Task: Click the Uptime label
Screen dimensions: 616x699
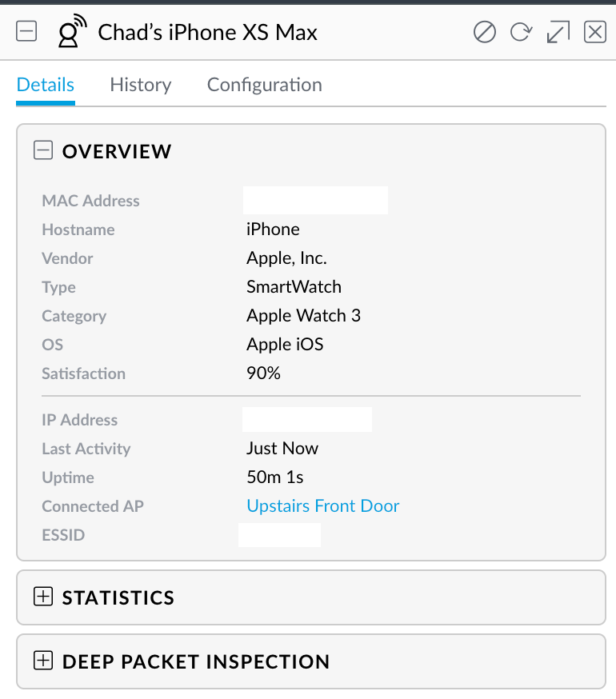Action: (68, 478)
